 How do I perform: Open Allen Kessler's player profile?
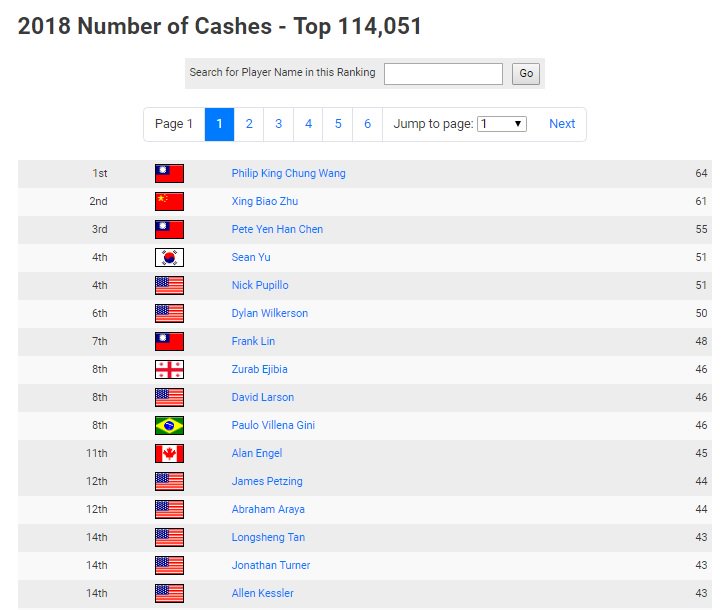point(263,593)
